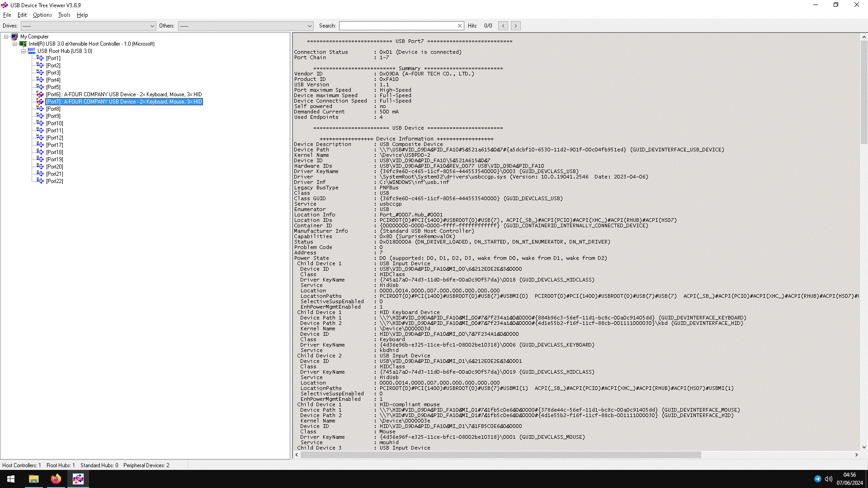Image resolution: width=868 pixels, height=488 pixels.
Task: Go to the next search hit
Action: 515,26
